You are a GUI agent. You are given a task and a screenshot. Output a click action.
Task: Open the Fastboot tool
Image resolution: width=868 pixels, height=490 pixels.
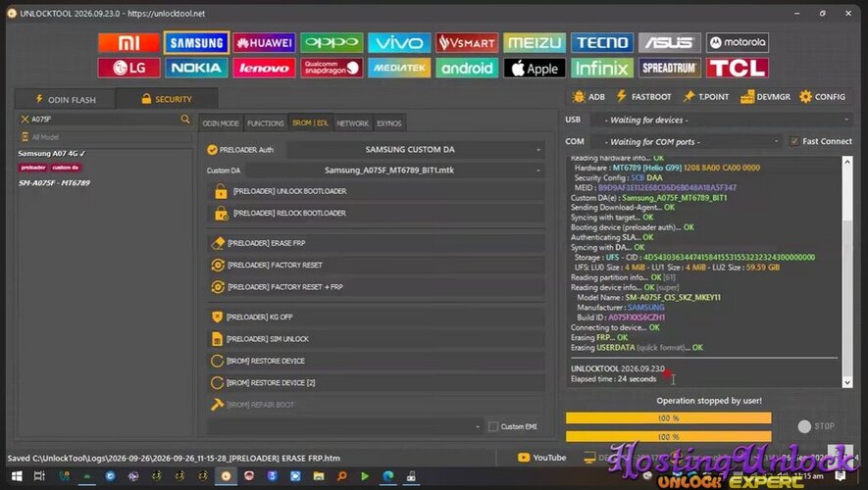tap(643, 97)
